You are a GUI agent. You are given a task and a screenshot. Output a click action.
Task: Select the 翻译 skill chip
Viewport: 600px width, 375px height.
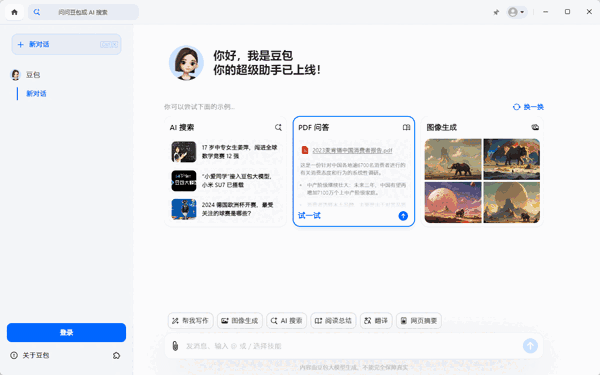tap(376, 321)
